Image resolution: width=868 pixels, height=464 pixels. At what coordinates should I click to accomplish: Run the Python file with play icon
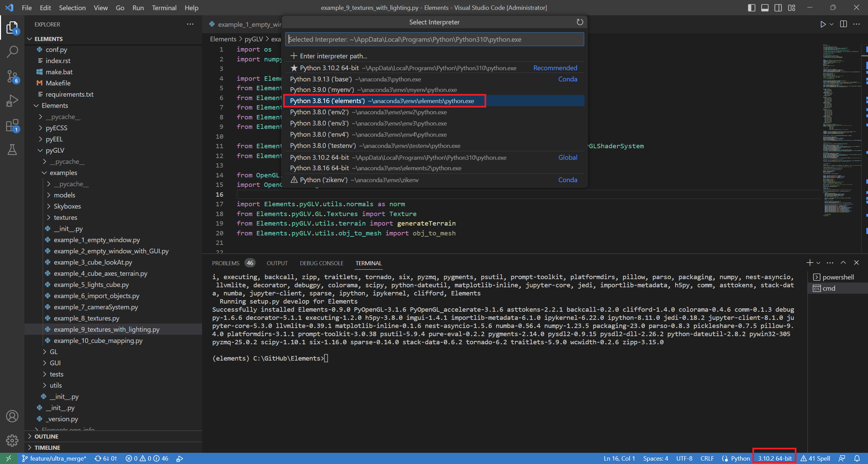coord(823,24)
